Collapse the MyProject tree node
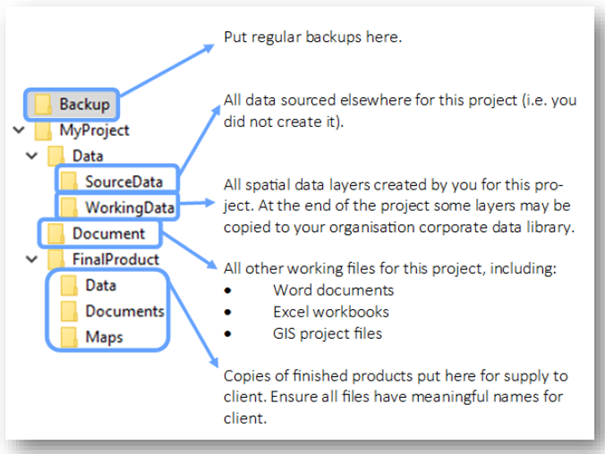 pos(17,130)
